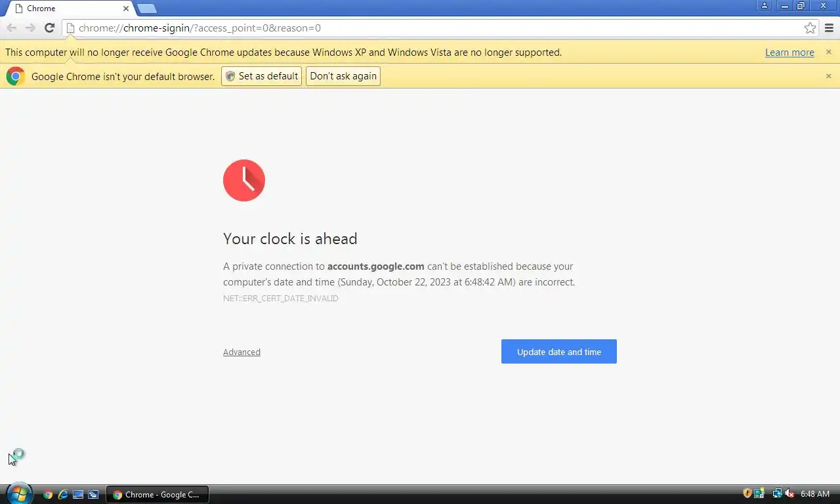Open the Chrome user profile button

[x=765, y=5]
